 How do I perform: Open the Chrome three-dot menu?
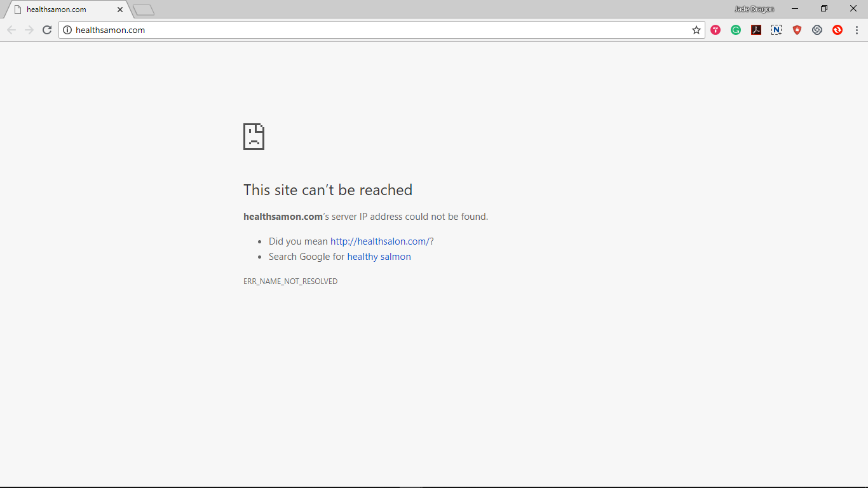pos(857,30)
